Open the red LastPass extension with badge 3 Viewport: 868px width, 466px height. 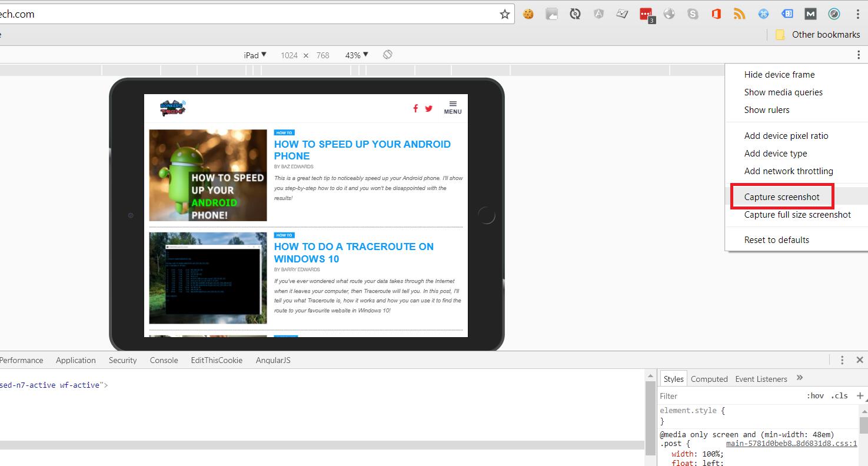pos(647,15)
